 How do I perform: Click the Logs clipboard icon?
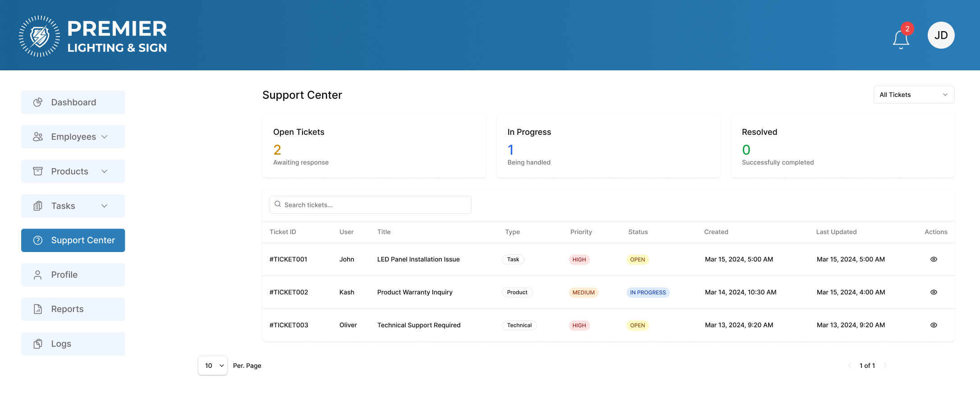point(38,344)
